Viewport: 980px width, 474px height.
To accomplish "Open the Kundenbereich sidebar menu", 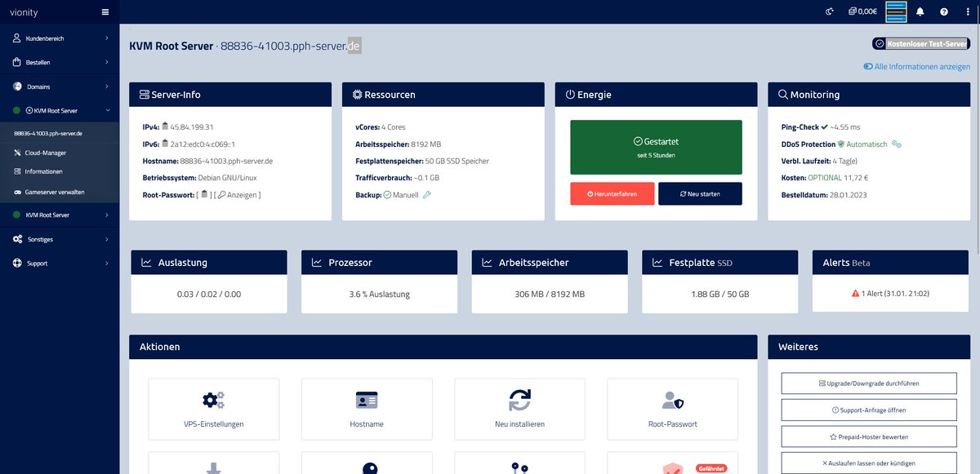I will 45,37.
